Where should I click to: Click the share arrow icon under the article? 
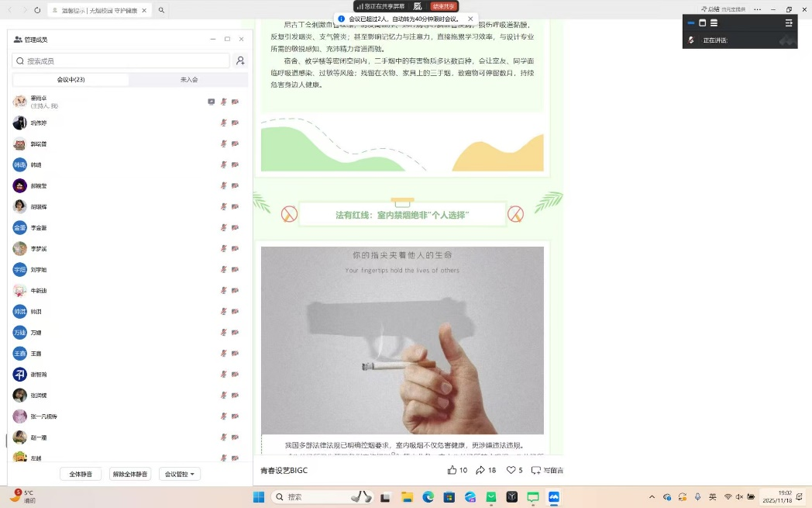coord(480,470)
